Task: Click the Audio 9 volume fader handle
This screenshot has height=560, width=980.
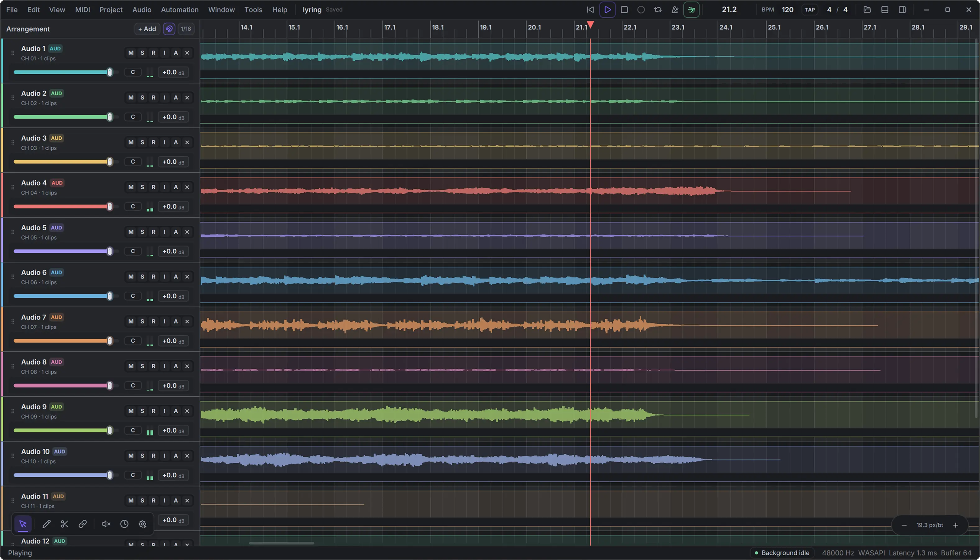Action: tap(109, 430)
